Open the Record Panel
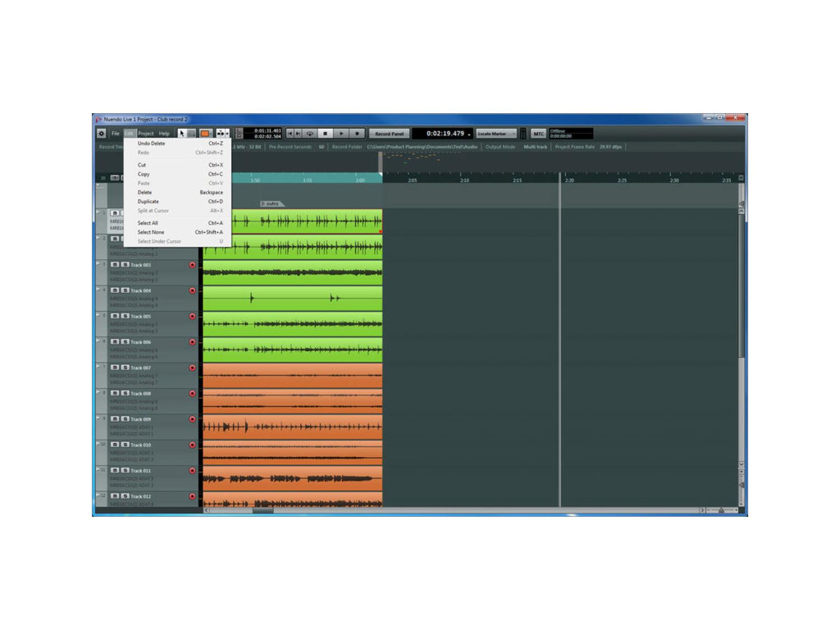The width and height of the screenshot is (840, 630). (389, 133)
